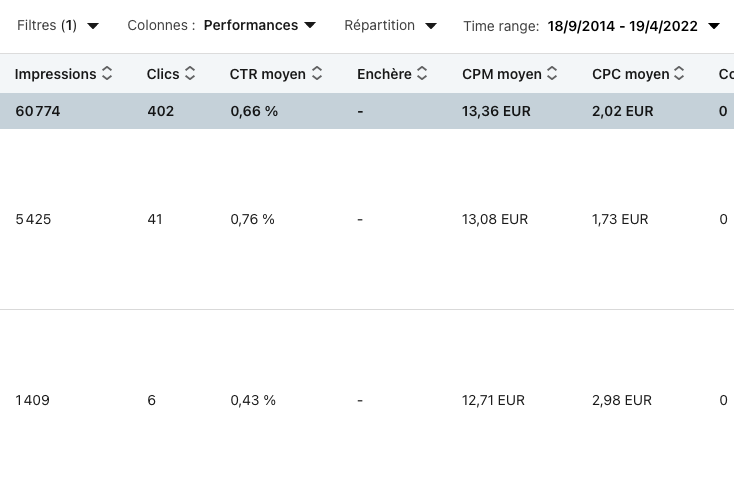Click the Clics header label
Viewport: 734px width, 486px height.
coord(163,74)
